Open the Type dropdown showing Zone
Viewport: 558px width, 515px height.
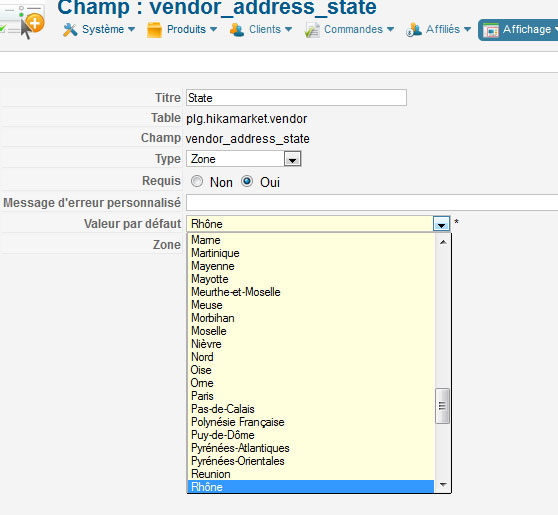pyautogui.click(x=244, y=159)
